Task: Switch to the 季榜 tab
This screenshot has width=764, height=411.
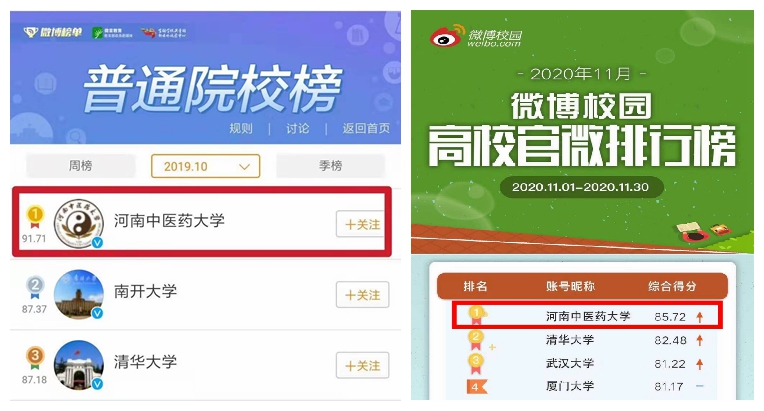Action: click(331, 166)
